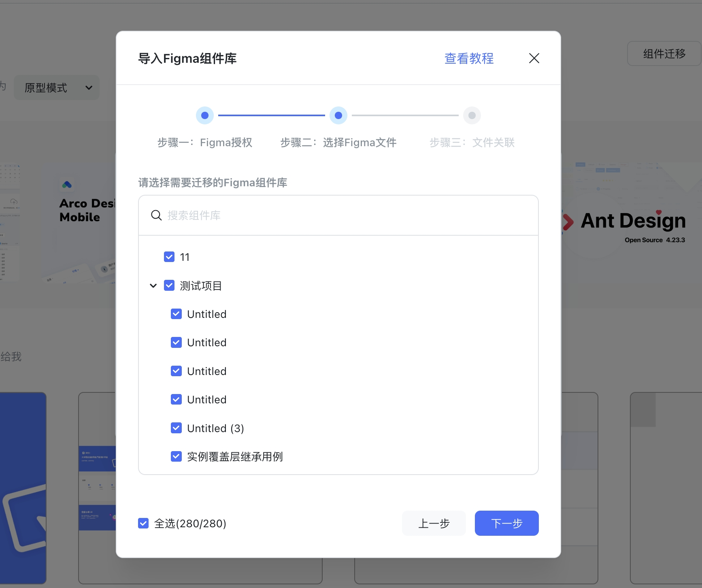Collapse the 测试项目 tree node

pyautogui.click(x=153, y=285)
